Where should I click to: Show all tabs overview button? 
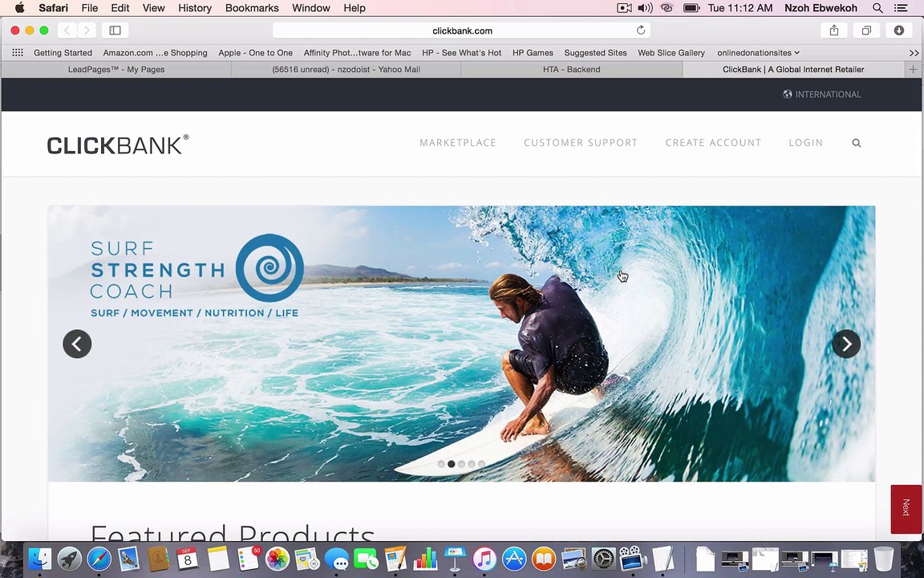click(x=866, y=30)
